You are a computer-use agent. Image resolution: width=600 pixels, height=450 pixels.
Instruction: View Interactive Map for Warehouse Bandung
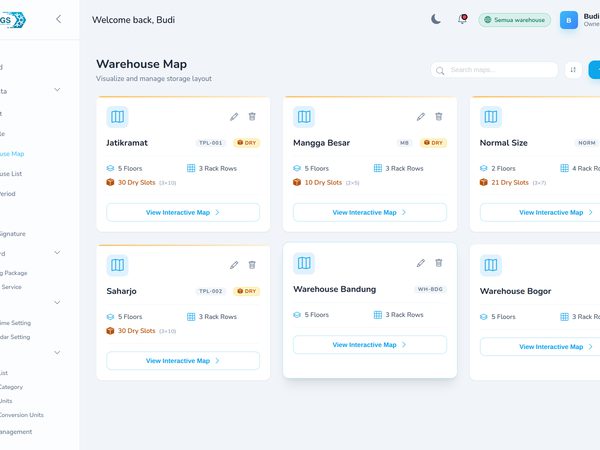click(x=370, y=345)
